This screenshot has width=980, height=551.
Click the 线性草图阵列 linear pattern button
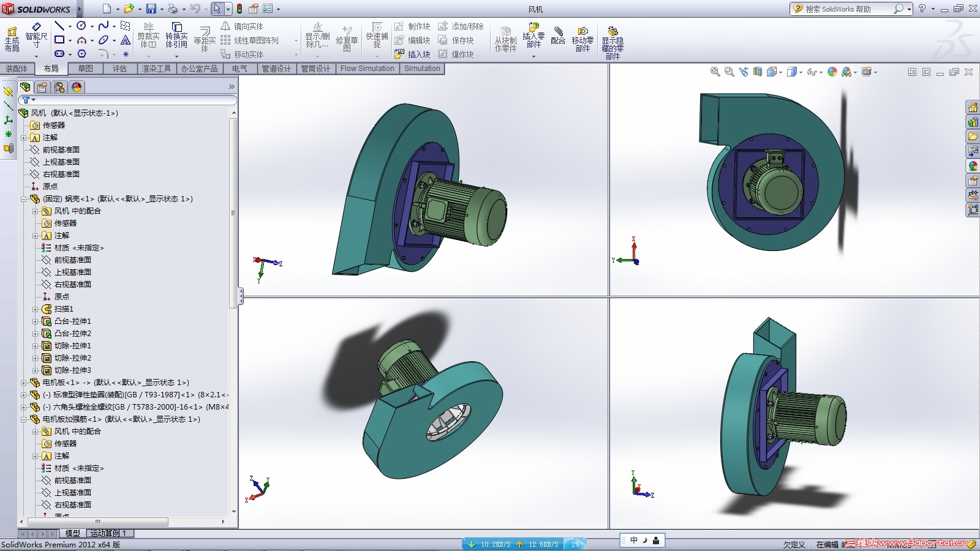click(249, 40)
